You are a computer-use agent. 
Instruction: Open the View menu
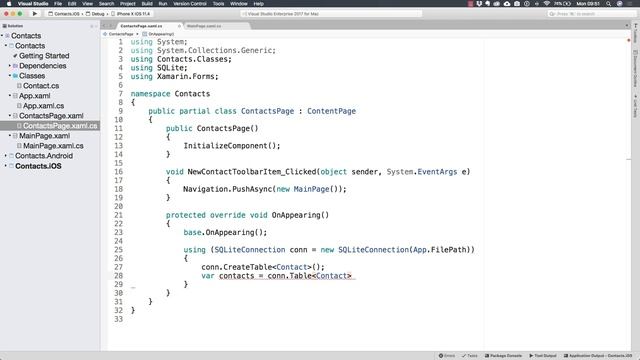(x=87, y=4)
